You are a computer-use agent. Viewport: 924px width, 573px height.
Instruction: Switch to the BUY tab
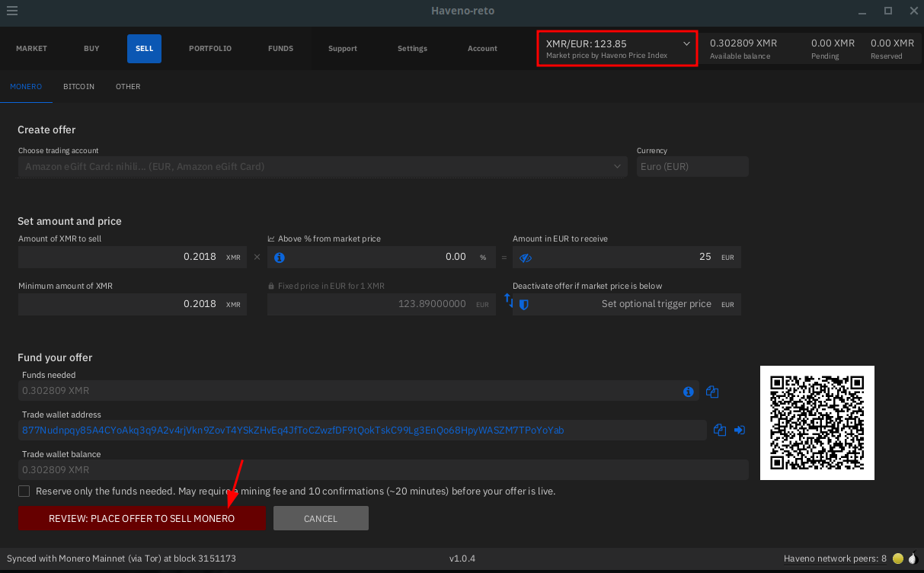point(91,49)
